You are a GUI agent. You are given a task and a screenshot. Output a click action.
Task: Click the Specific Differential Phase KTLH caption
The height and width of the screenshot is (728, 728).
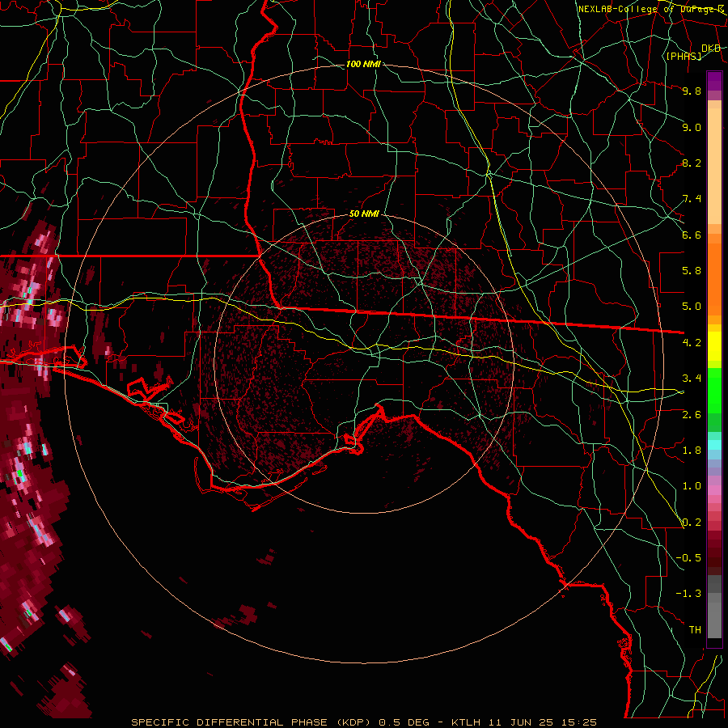(363, 722)
